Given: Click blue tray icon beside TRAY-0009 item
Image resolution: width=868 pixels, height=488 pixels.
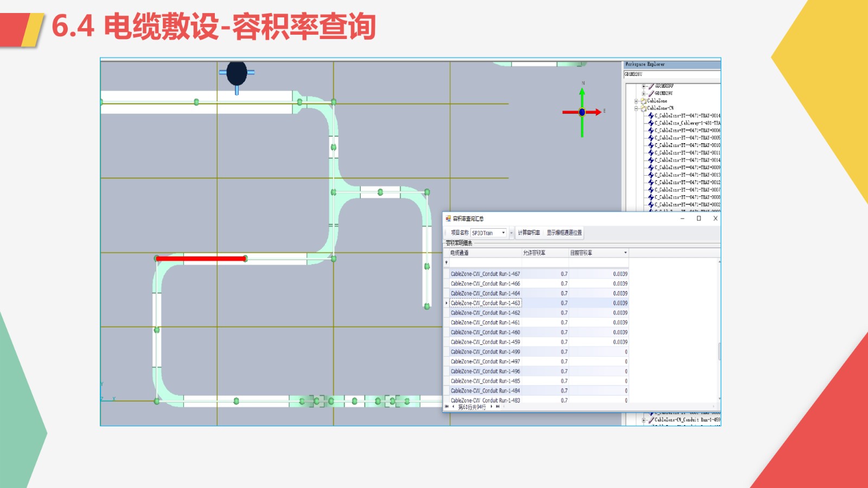Looking at the screenshot, I should click(x=651, y=168).
